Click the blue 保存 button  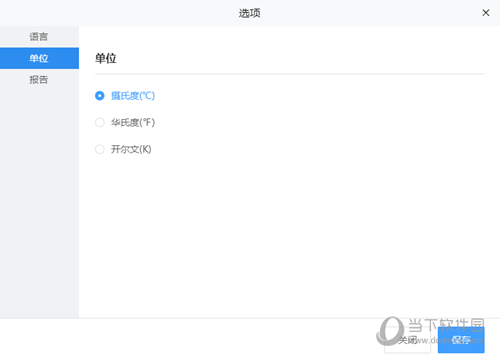[x=461, y=340]
